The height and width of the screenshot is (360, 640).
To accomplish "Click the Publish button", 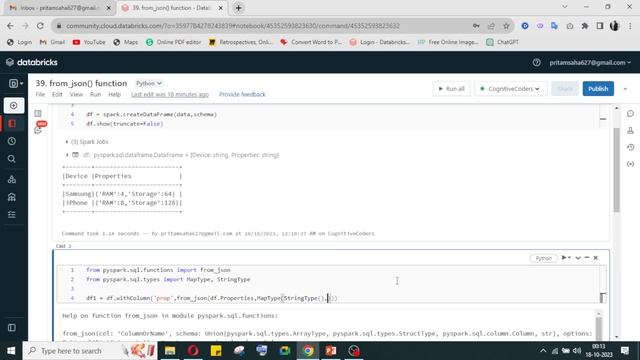I will [x=598, y=89].
